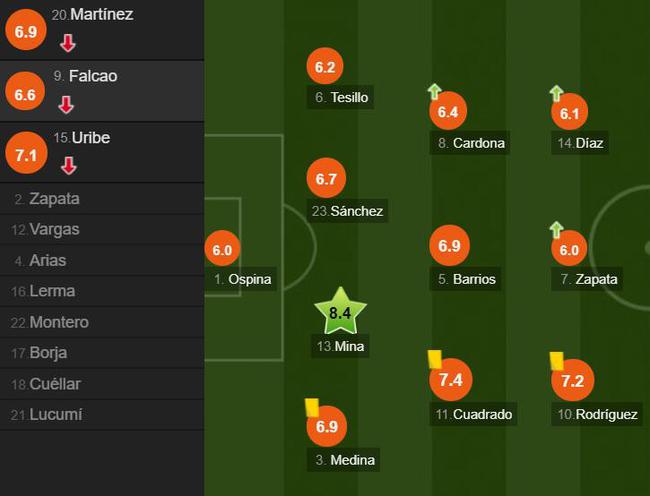Click Díaz's green substitution arrow
650x496 pixels.
[x=556, y=93]
